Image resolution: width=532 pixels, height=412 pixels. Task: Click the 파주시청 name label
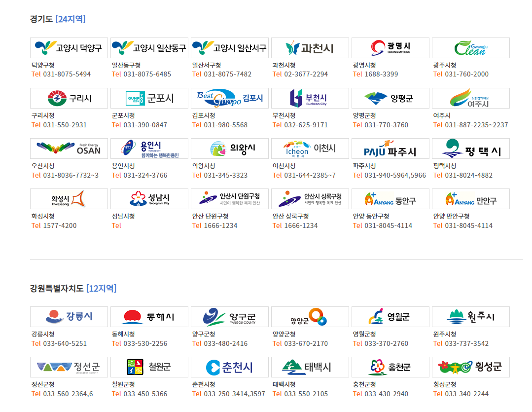[364, 166]
